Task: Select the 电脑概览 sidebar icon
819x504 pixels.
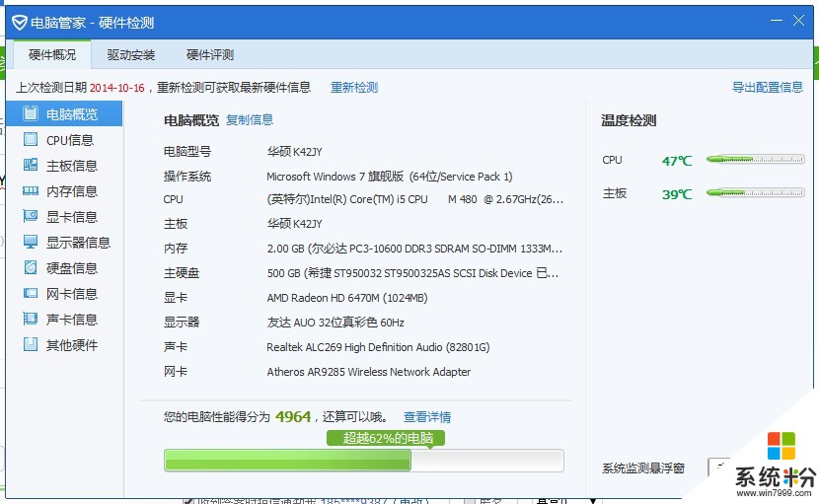Action: [x=31, y=113]
